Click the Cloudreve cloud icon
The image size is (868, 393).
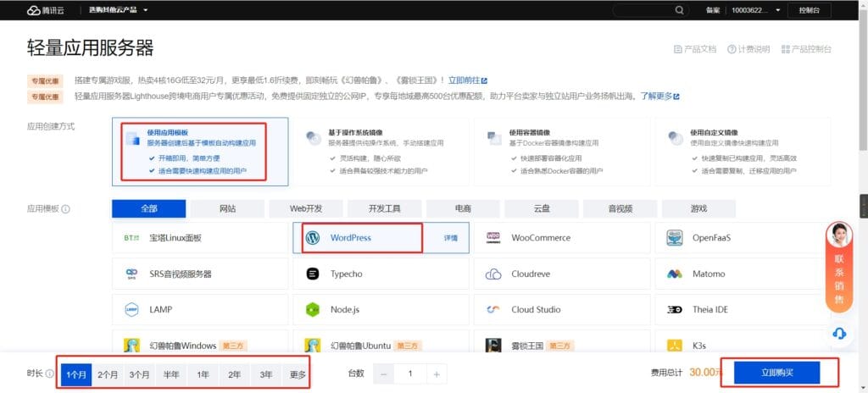pos(493,274)
